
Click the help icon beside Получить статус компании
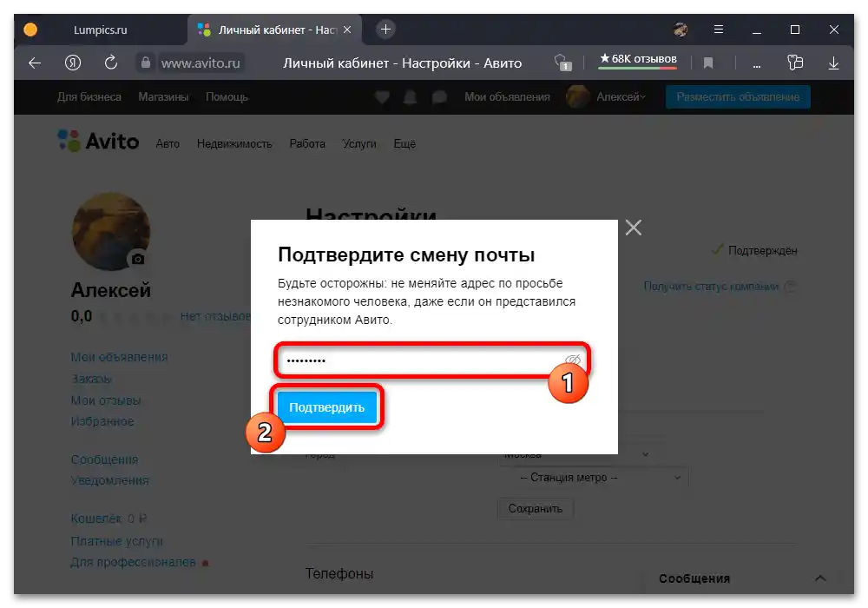pos(791,287)
